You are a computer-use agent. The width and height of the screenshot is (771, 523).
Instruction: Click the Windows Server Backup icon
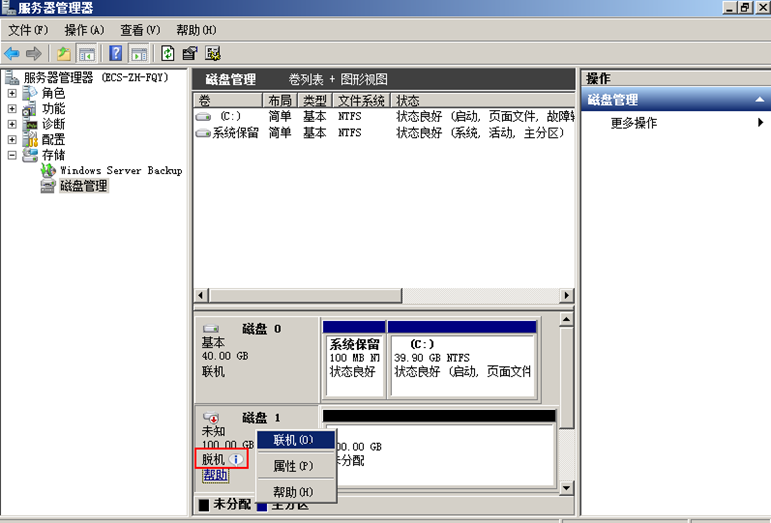[x=48, y=171]
